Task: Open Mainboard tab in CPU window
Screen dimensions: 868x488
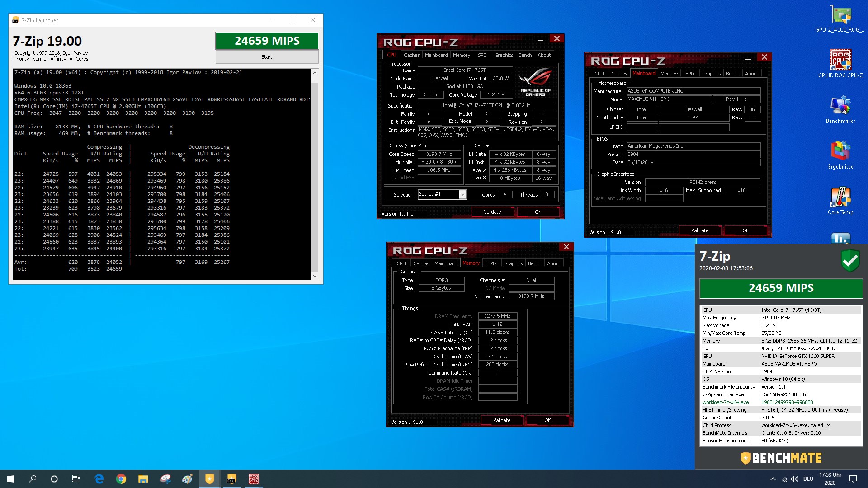Action: [436, 55]
